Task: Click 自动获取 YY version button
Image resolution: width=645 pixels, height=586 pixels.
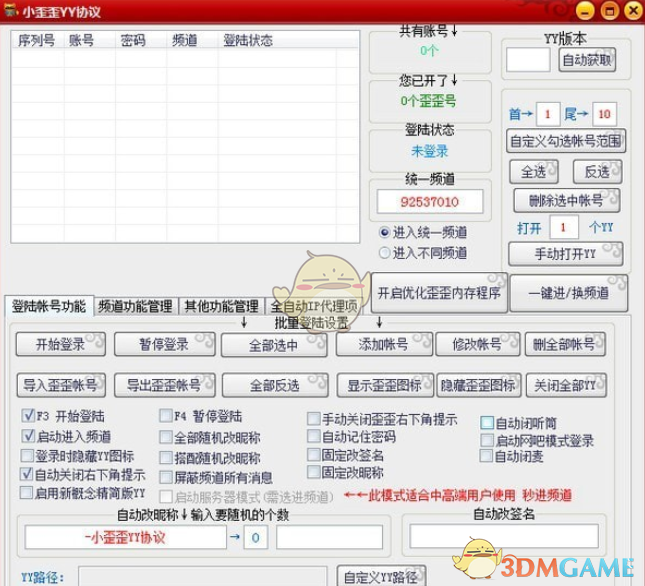Action: pos(587,60)
